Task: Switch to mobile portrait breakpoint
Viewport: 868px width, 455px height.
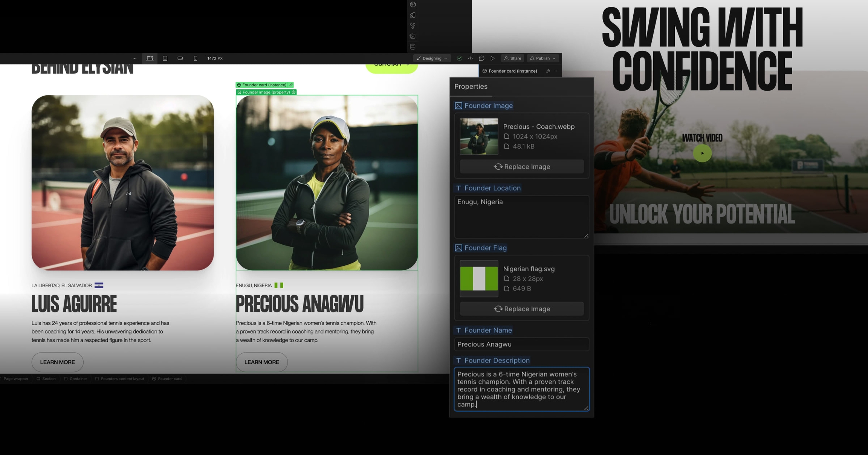Action: click(x=195, y=58)
